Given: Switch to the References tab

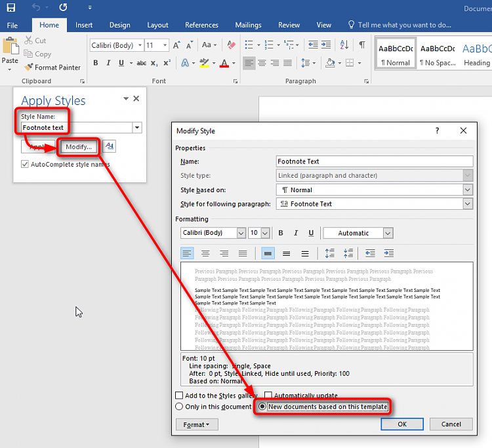Looking at the screenshot, I should 201,25.
